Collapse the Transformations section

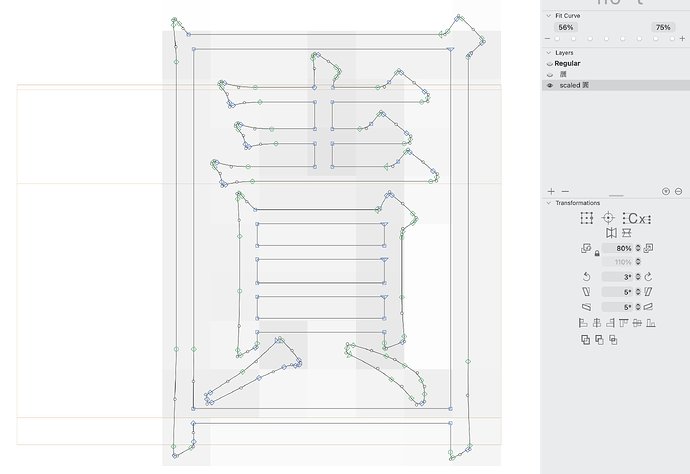(547, 203)
